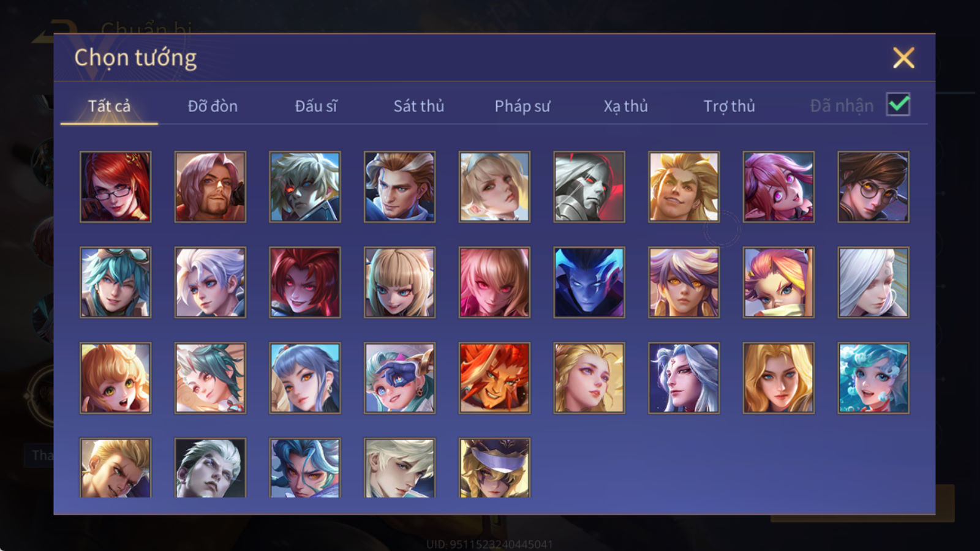980x551 pixels.
Task: Switch to the Pháp sư tab
Action: pos(522,106)
